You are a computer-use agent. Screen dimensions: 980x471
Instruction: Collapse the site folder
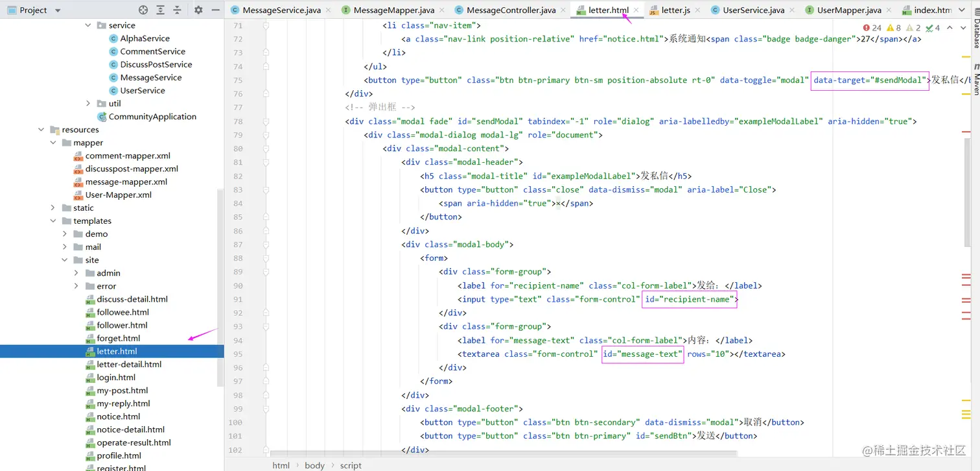point(65,260)
